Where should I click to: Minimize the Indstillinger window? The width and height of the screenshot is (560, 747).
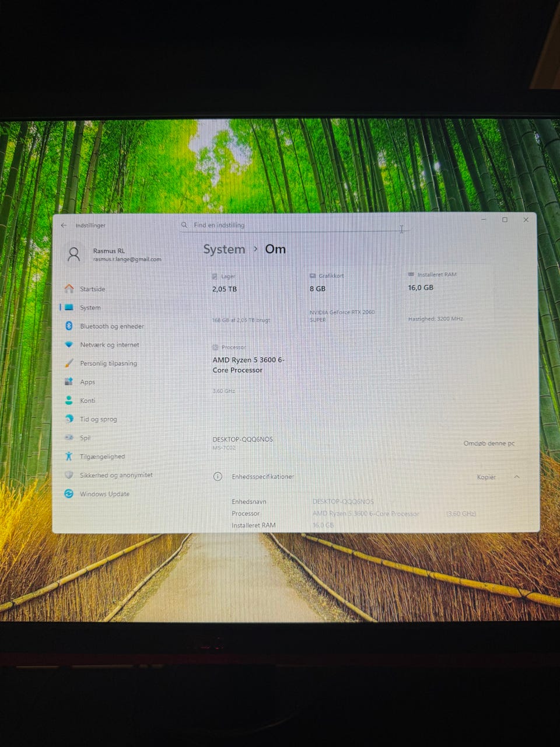[484, 219]
